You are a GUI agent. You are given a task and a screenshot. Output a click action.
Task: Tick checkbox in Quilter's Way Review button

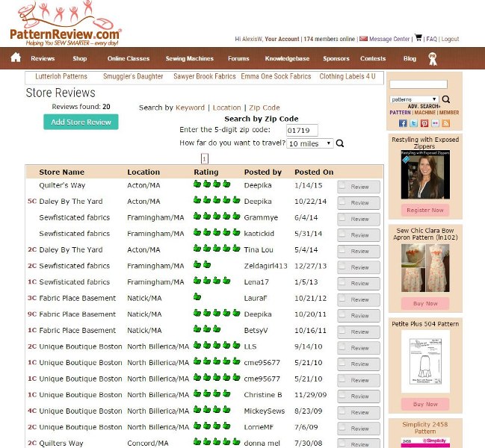tap(342, 186)
